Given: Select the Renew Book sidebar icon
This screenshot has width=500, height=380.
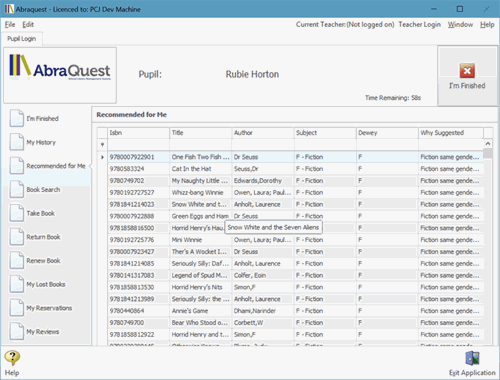Looking at the screenshot, I should [x=17, y=260].
